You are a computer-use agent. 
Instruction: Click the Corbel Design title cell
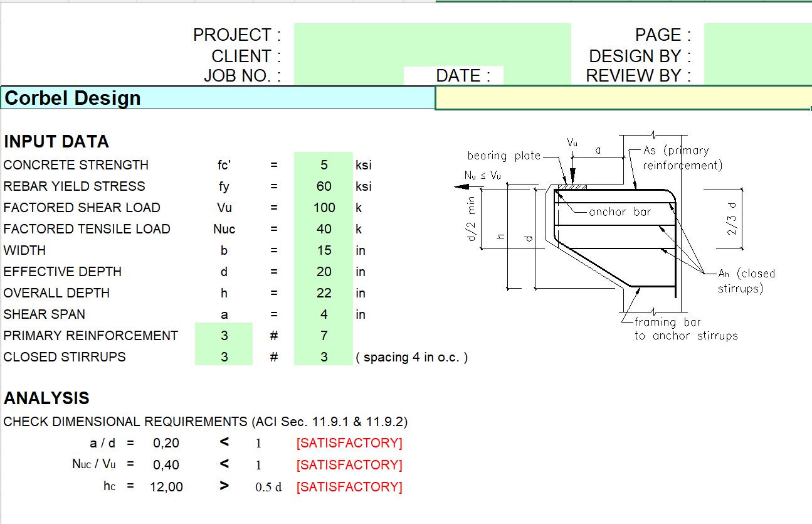pos(218,98)
